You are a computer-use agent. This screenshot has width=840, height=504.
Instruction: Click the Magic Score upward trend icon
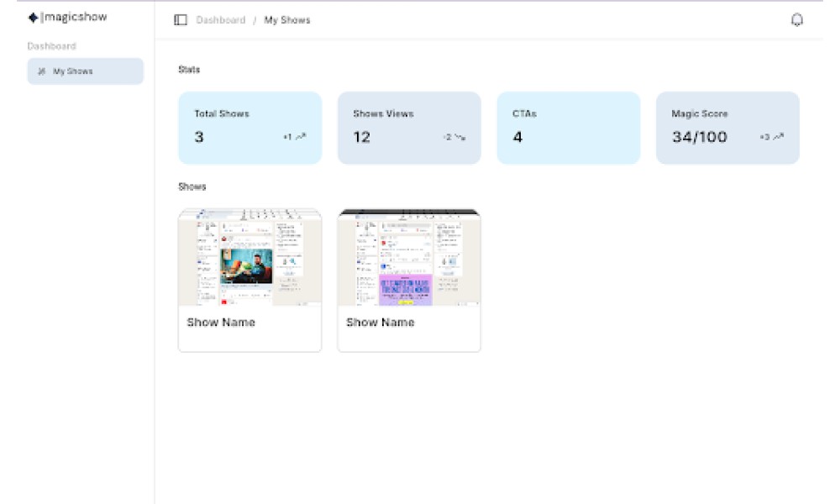pos(779,137)
